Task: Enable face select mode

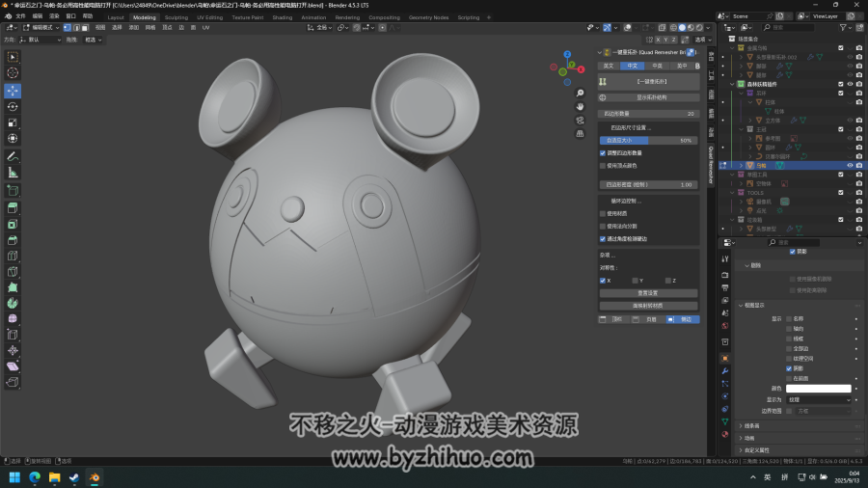Action: pyautogui.click(x=85, y=27)
